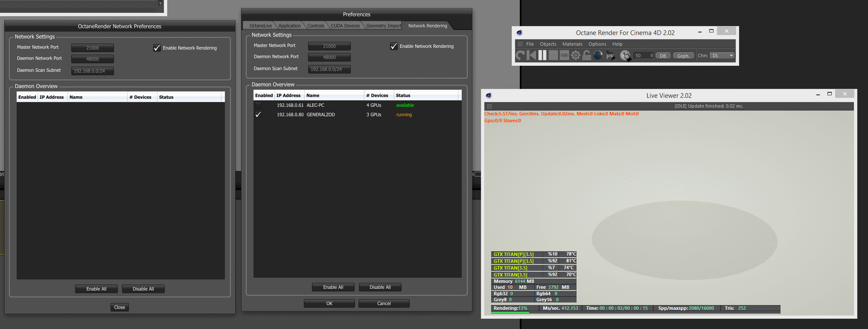868x329 pixels.
Task: Open the Objects menu
Action: click(x=548, y=44)
